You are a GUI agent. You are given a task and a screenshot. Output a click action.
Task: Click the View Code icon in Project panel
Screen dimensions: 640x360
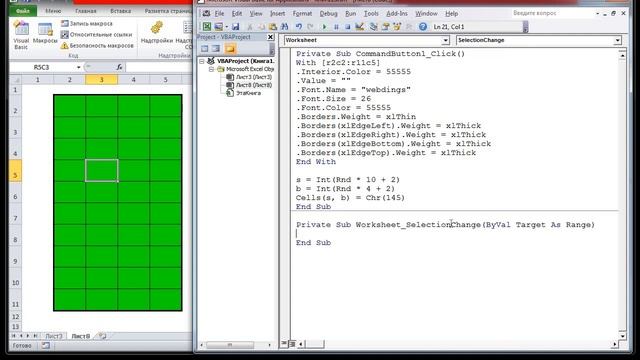click(204, 49)
